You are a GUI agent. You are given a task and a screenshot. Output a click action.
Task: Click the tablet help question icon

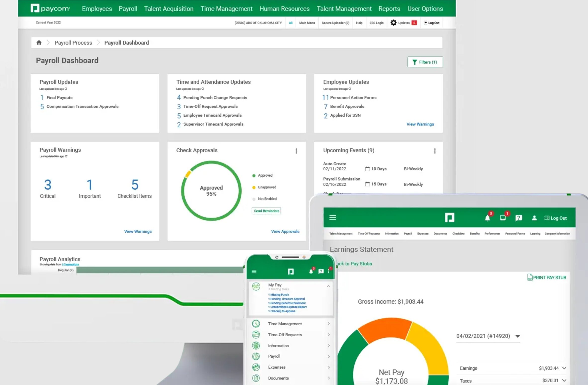(x=519, y=218)
